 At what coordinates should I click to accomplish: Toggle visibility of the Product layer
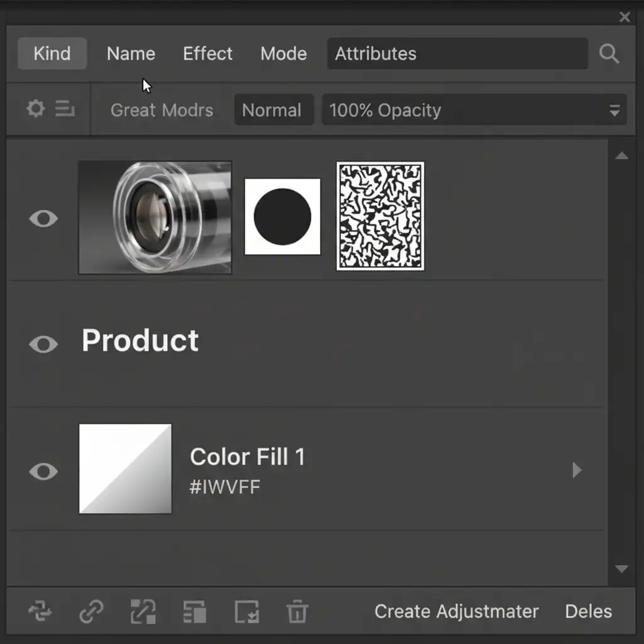click(x=43, y=344)
